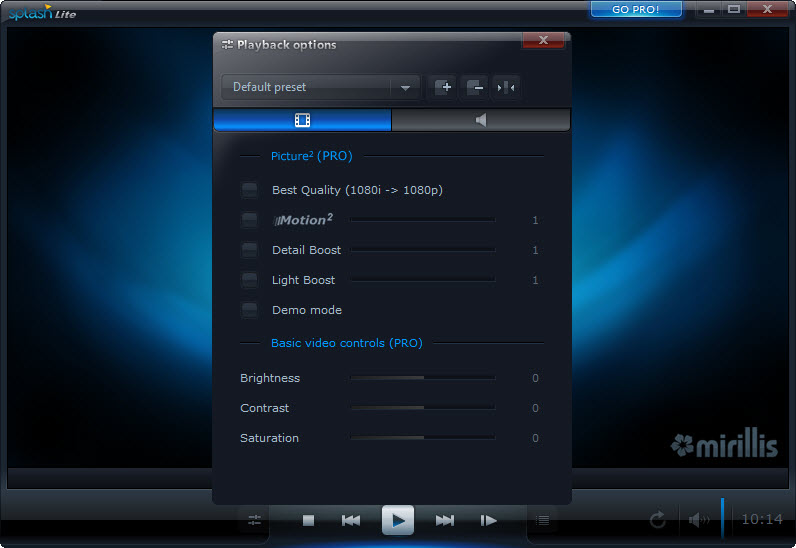Screen dimensions: 796x548
Task: Click the Basic video controls (PRO) heading
Action: (x=347, y=343)
